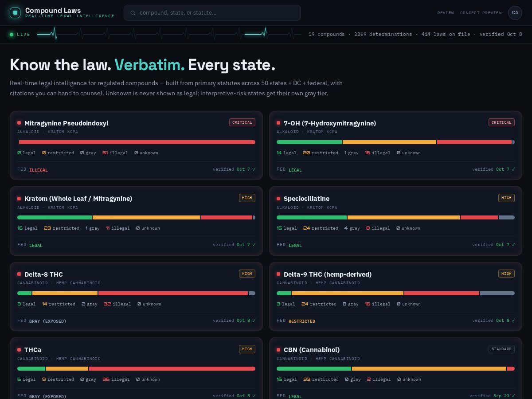Open the REVIEW nav link

[x=446, y=13]
